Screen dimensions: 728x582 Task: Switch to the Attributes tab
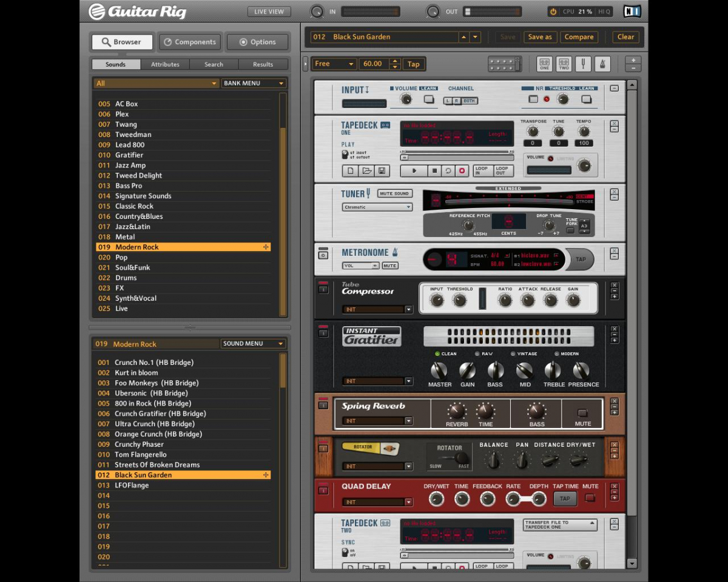pos(165,64)
